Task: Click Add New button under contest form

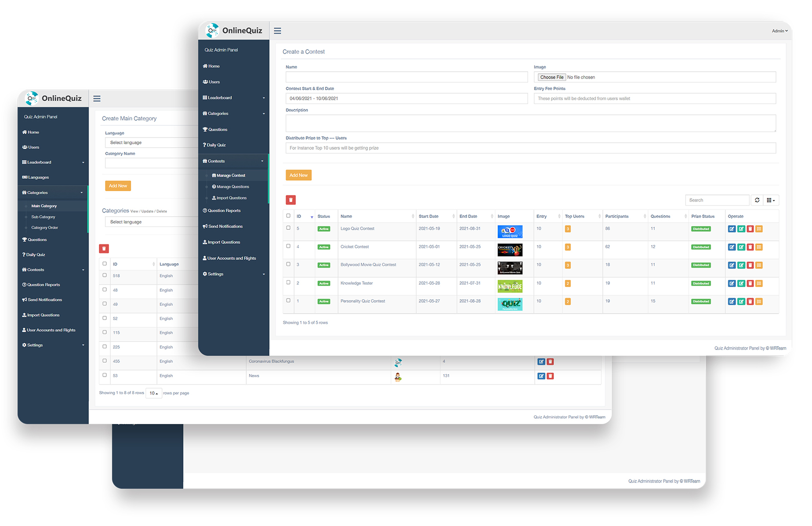Action: (298, 175)
